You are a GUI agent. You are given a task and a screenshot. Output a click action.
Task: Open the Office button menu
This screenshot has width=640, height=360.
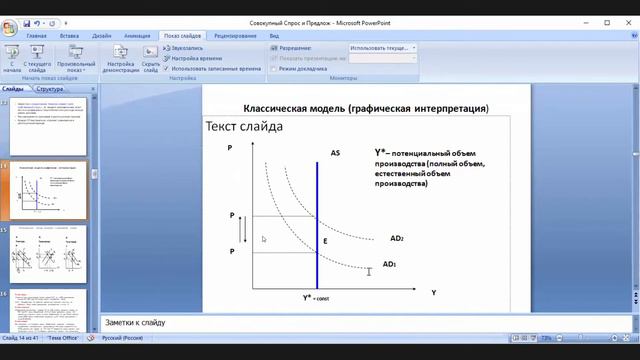coord(9,28)
